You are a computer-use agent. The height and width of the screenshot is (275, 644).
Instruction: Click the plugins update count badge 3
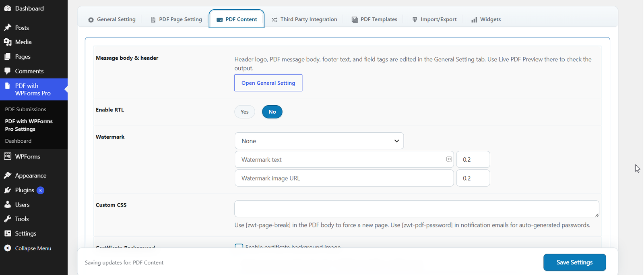click(40, 190)
